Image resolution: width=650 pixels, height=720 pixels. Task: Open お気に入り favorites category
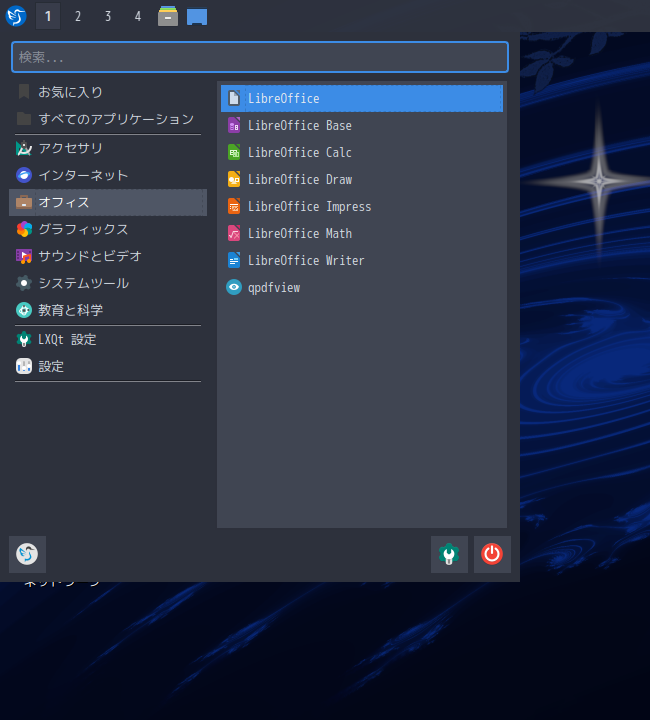[x=108, y=92]
